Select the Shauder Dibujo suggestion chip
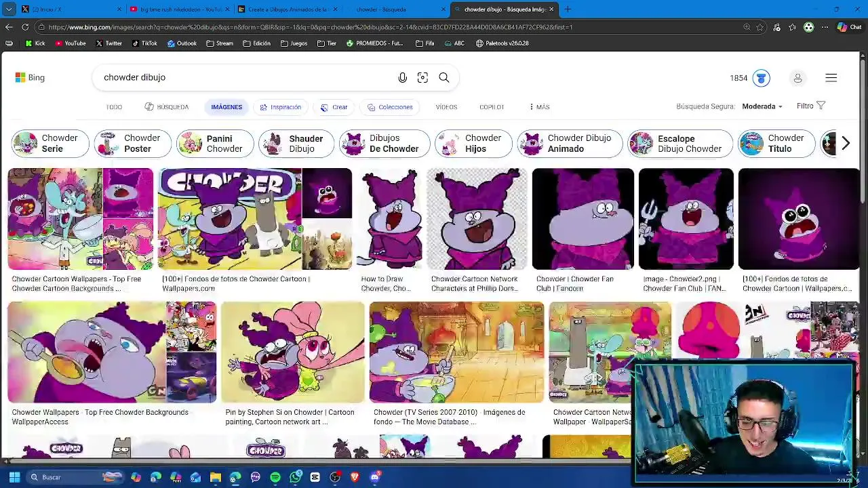 (296, 144)
